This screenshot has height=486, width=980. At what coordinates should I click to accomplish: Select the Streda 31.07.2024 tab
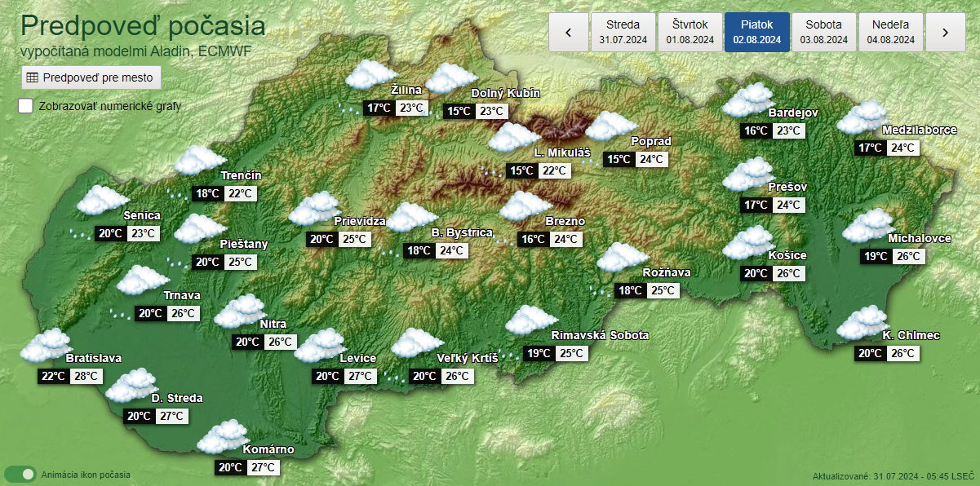click(x=623, y=33)
